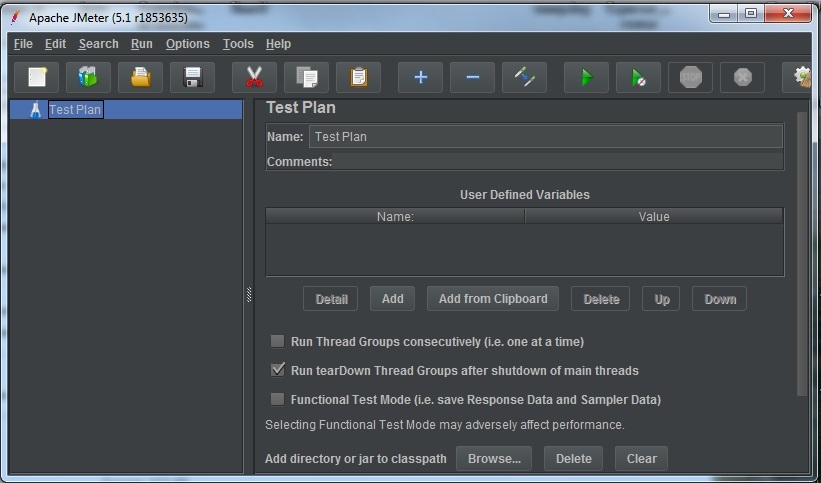Click the Toggle enable/disable icon
Image resolution: width=821 pixels, height=483 pixels.
coord(524,78)
